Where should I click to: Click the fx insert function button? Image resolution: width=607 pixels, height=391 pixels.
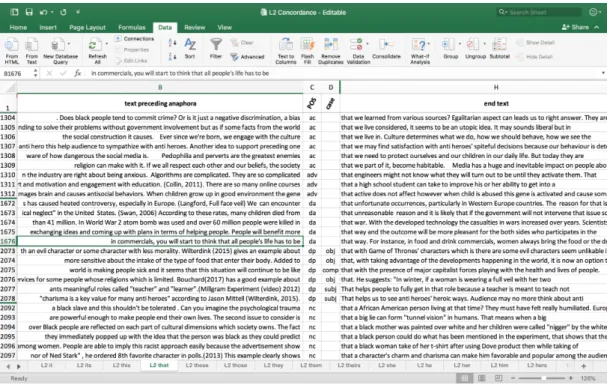[77, 73]
